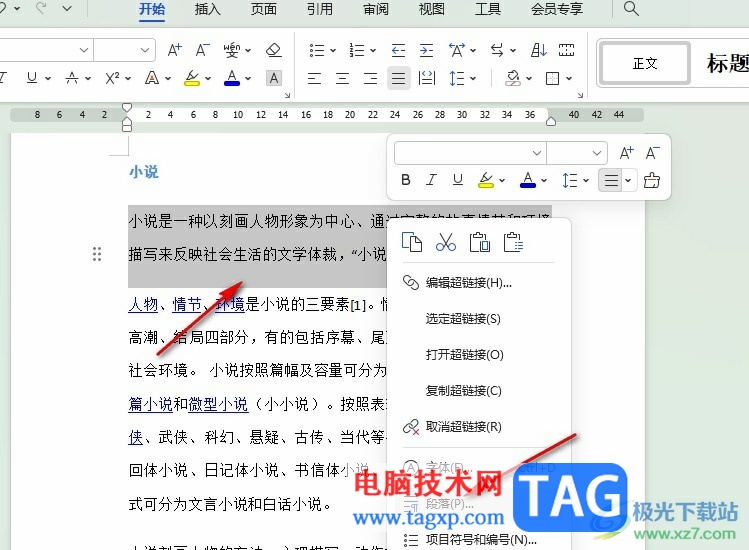Open the 会员专享 tab
This screenshot has height=550, width=749.
pyautogui.click(x=557, y=9)
